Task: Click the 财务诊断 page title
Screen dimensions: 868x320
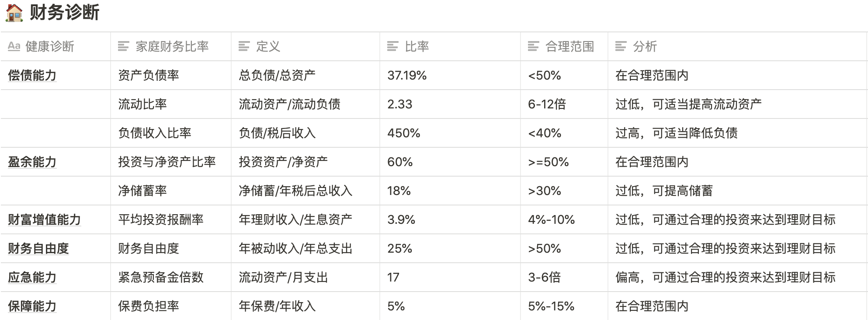Action: coord(65,13)
